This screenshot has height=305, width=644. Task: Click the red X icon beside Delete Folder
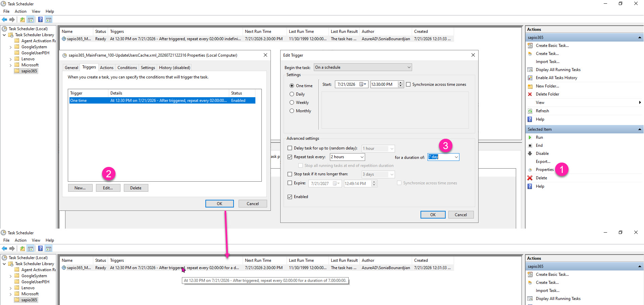click(x=530, y=94)
